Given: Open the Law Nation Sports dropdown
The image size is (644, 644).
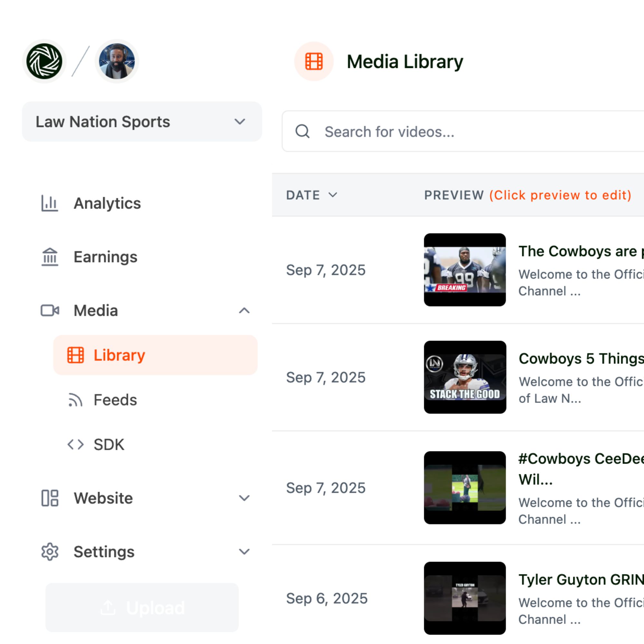Looking at the screenshot, I should [x=142, y=122].
